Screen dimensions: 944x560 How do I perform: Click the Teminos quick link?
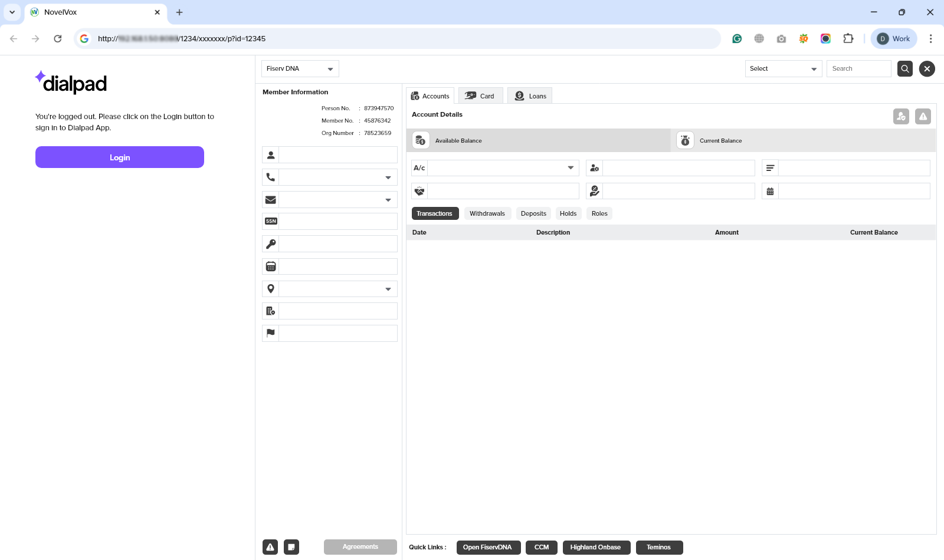[x=659, y=548]
